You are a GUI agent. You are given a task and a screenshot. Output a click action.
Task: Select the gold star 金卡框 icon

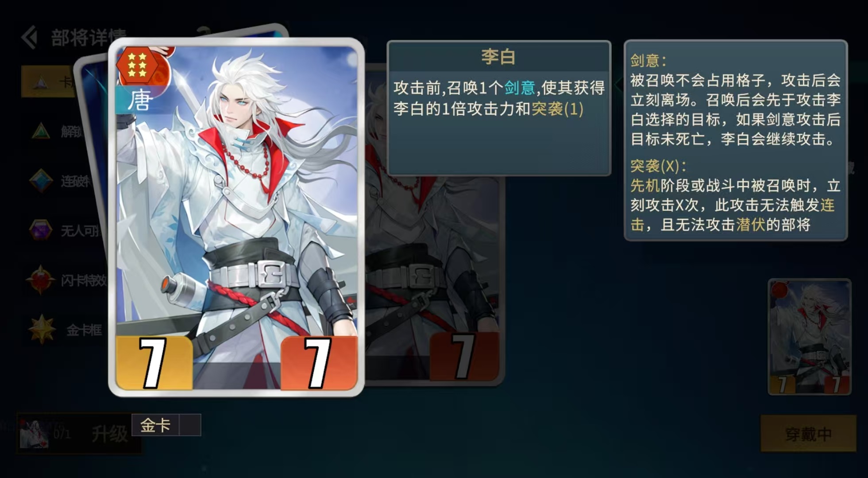(x=42, y=329)
